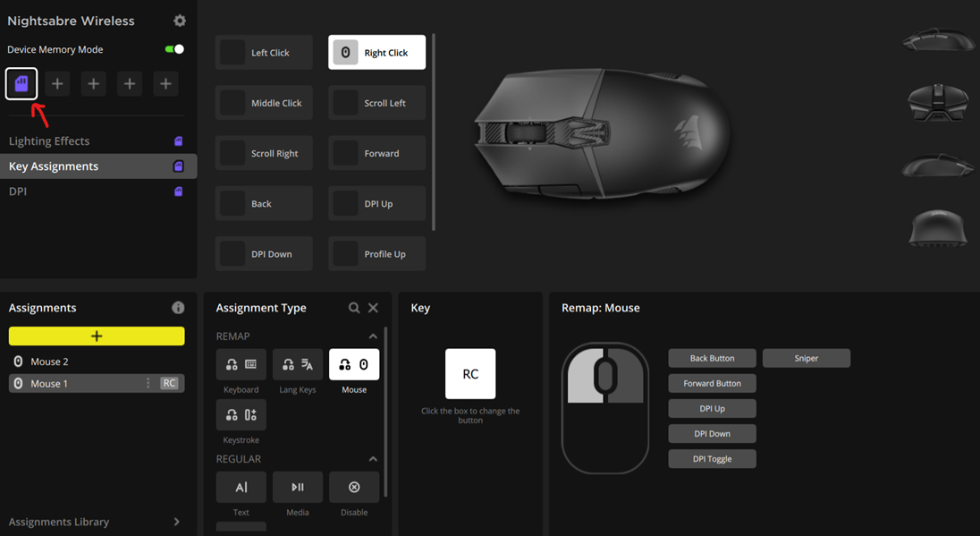Click the RC key box to change button
Viewport: 980px width, 536px height.
470,374
